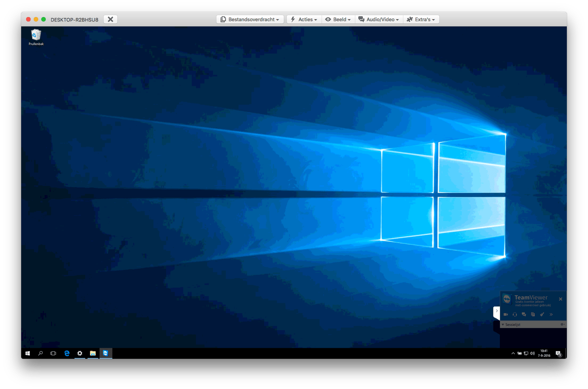Open the Action Center notifications icon
The width and height of the screenshot is (588, 389).
tap(558, 354)
